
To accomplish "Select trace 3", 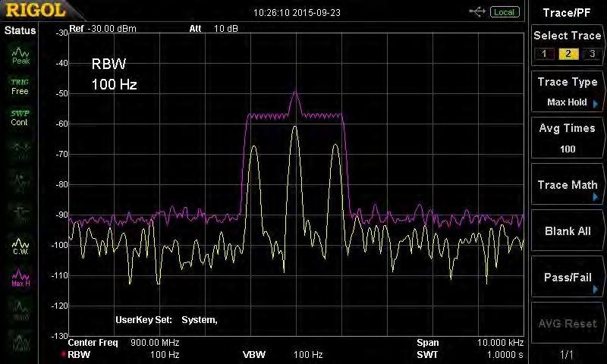I will click(592, 54).
